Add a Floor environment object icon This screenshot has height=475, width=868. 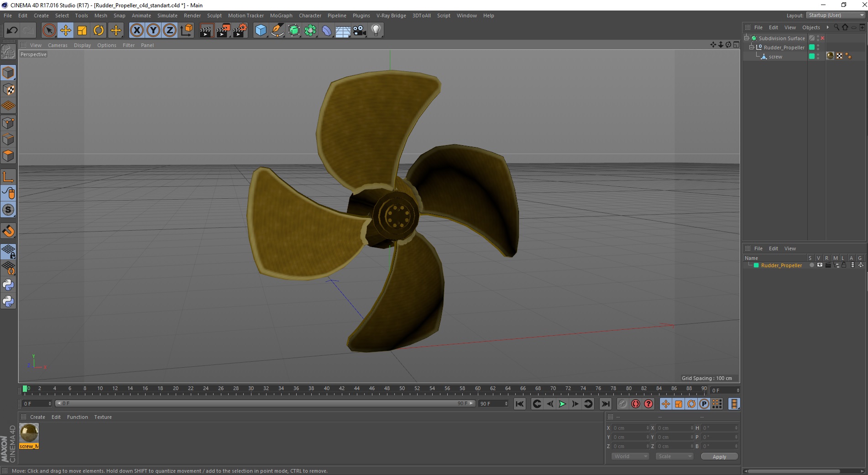[x=343, y=31]
